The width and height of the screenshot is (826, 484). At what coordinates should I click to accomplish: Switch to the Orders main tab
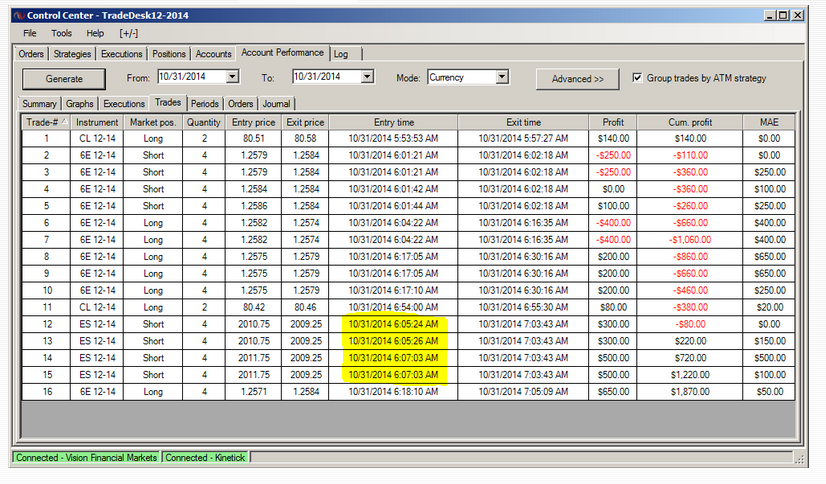[31, 54]
